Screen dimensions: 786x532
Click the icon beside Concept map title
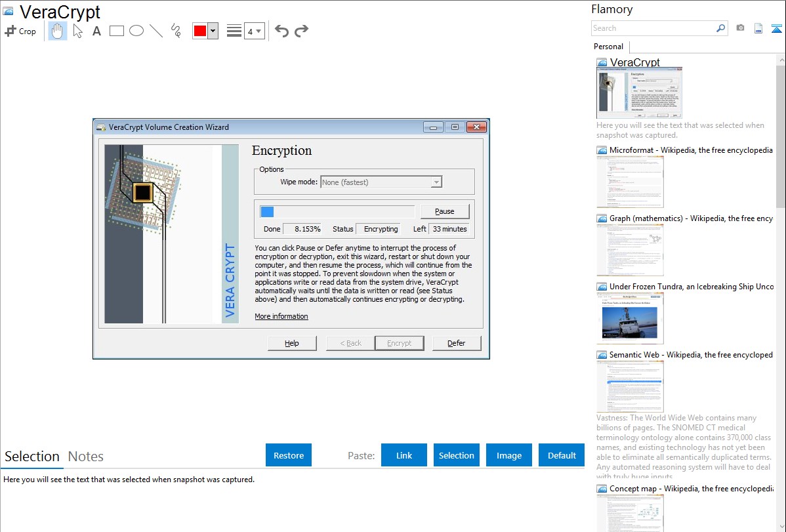point(602,488)
